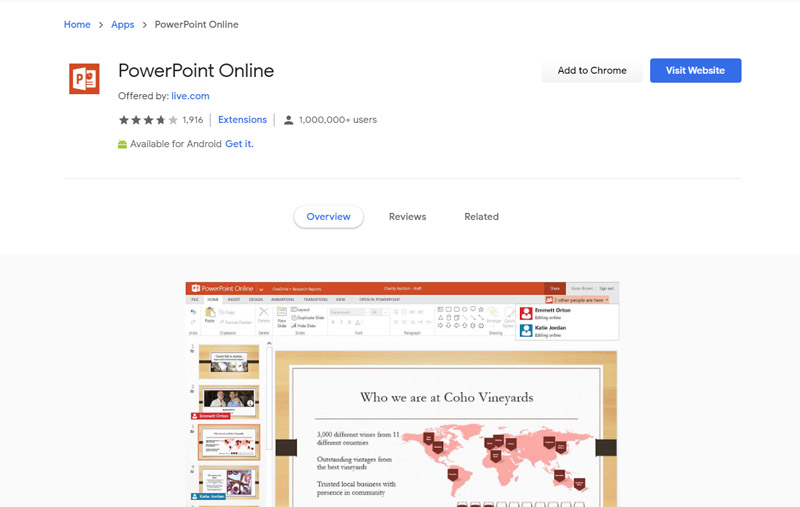The image size is (800, 507).
Task: Open the live.com publisher link
Action: 188,96
